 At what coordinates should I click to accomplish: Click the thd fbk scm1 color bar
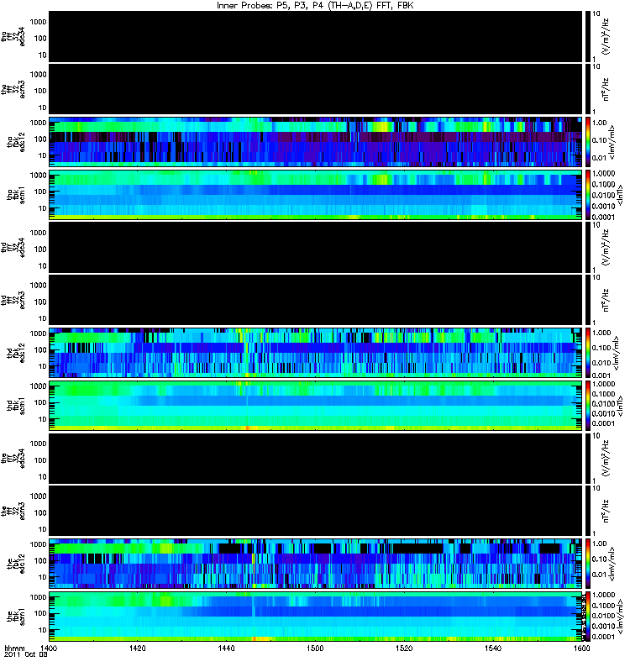(x=588, y=407)
